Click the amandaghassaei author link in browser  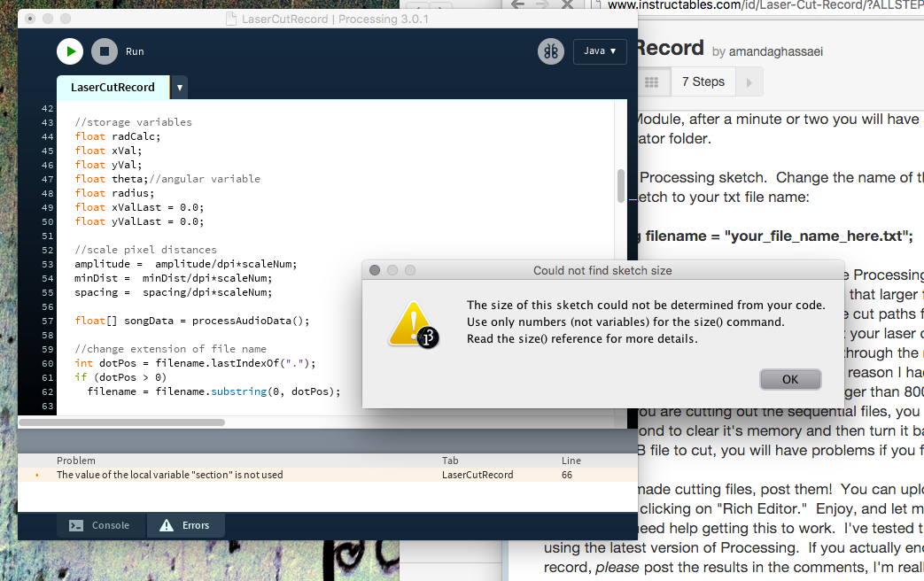775,52
